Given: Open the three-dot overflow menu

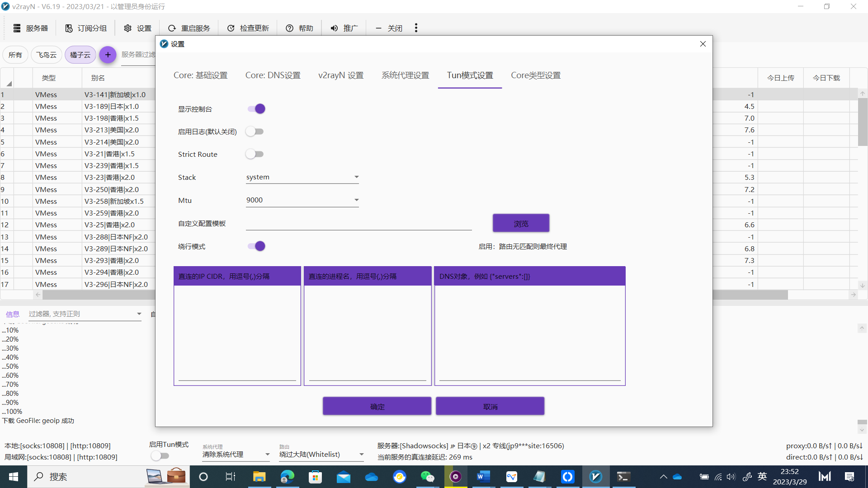Looking at the screenshot, I should (415, 28).
